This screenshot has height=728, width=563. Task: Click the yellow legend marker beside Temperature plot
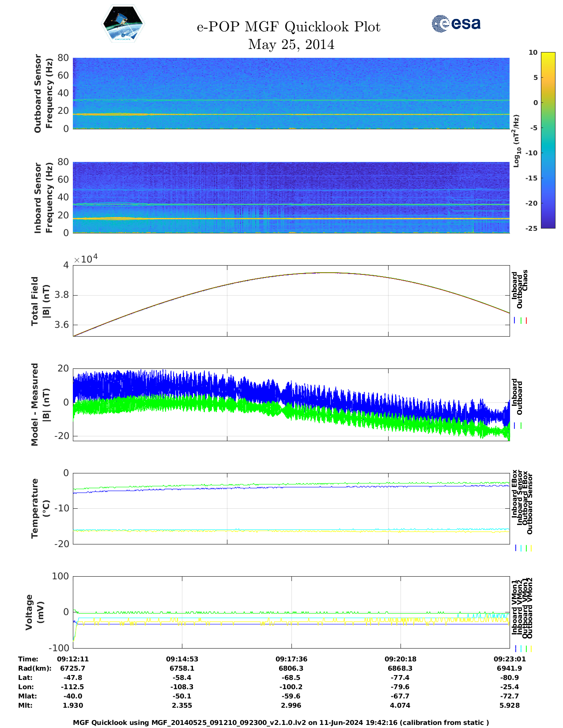point(531,548)
